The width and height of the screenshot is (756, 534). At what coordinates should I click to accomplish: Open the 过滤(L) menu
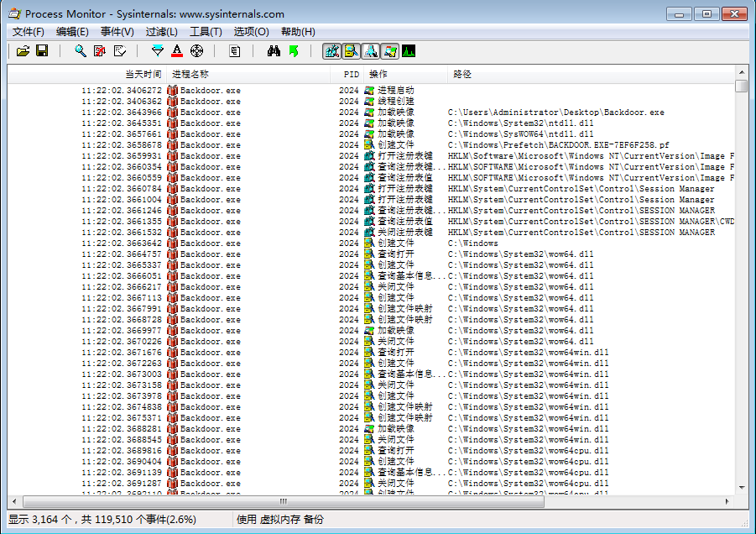click(x=161, y=32)
